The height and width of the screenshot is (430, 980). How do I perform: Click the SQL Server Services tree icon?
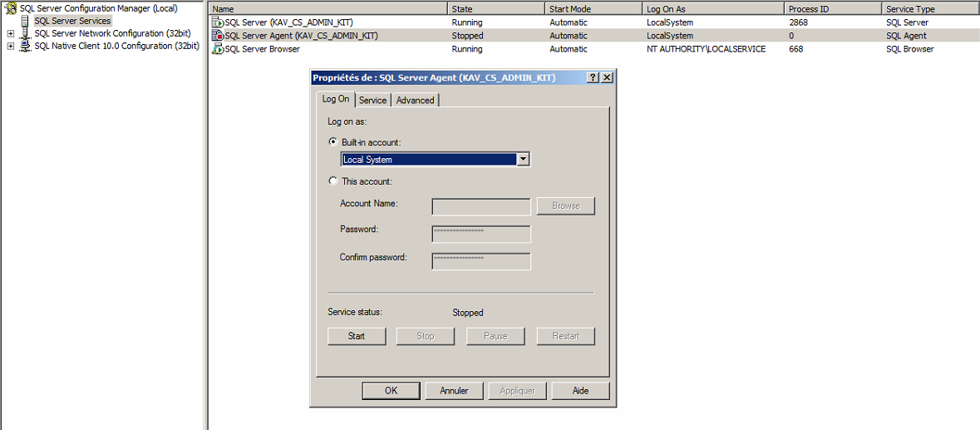click(x=25, y=21)
